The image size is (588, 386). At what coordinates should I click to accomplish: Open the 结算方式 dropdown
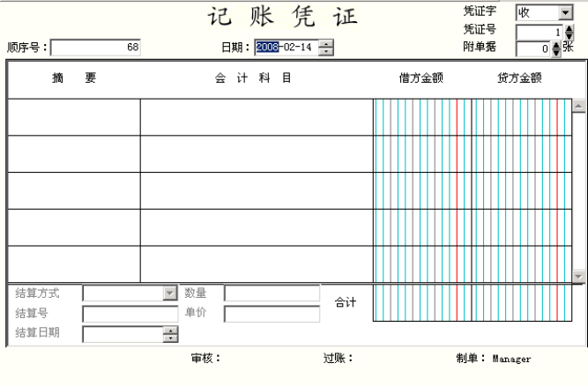(170, 293)
